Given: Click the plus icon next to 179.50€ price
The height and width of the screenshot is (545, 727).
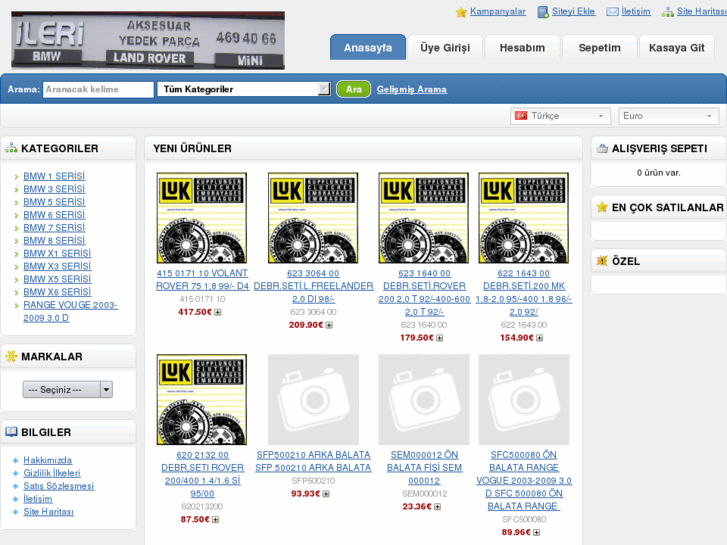Looking at the screenshot, I should click(440, 338).
